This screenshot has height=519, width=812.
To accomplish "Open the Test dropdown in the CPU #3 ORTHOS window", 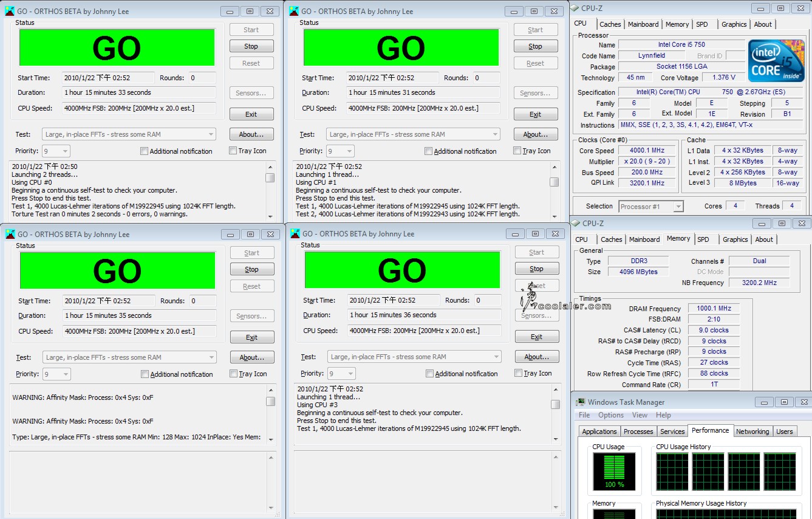I will 414,357.
